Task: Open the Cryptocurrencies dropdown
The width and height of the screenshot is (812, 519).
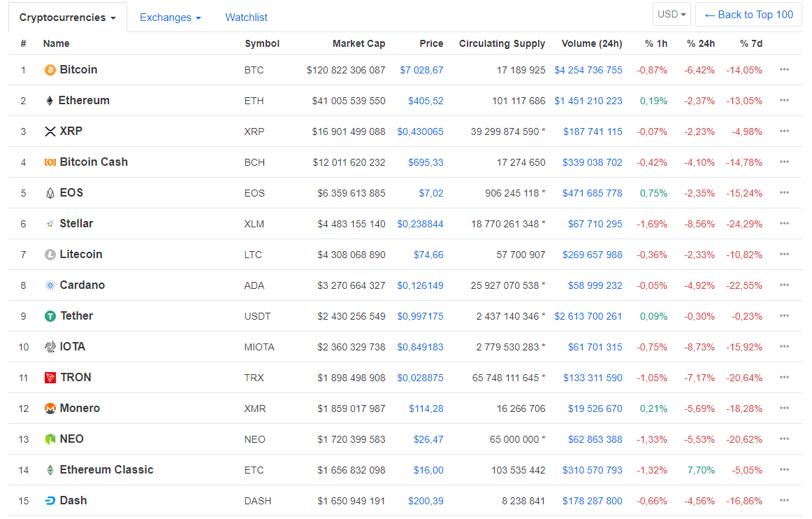Action: coord(66,17)
